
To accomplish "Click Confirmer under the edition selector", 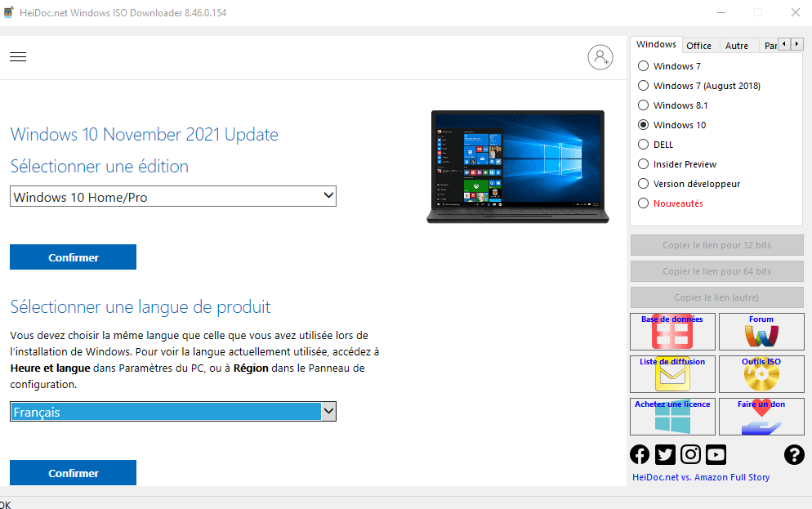I will (x=73, y=257).
